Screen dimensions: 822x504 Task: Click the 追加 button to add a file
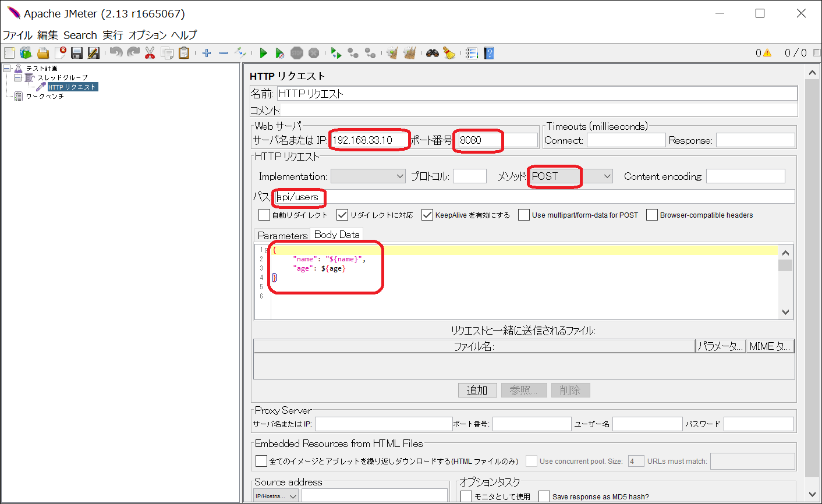[477, 390]
